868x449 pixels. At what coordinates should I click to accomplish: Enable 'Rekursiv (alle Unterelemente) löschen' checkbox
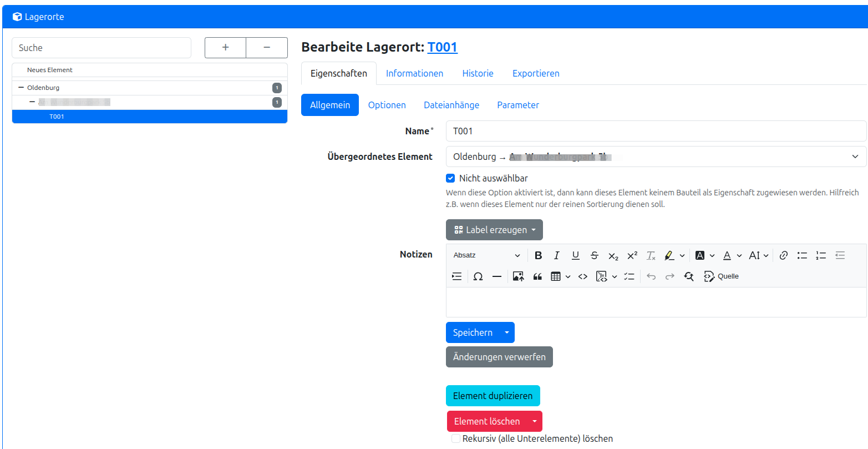point(456,438)
